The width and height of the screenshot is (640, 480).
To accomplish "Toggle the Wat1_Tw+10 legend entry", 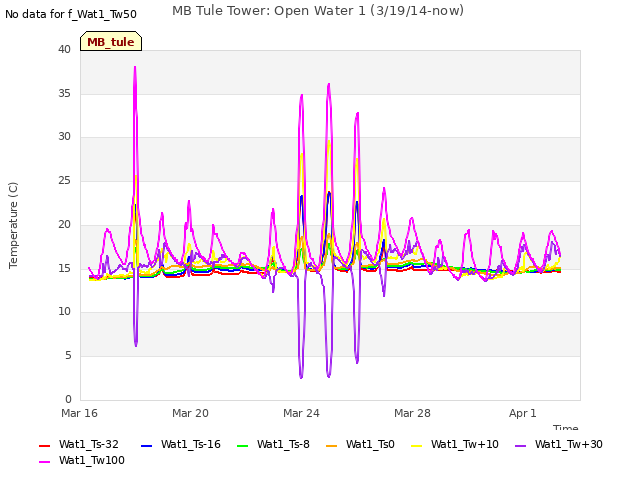I will (x=455, y=444).
